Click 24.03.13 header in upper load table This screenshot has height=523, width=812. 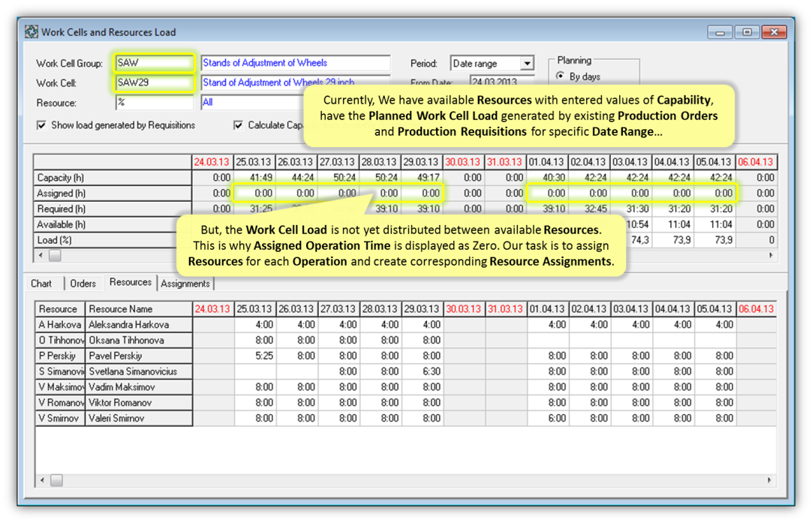tap(212, 162)
